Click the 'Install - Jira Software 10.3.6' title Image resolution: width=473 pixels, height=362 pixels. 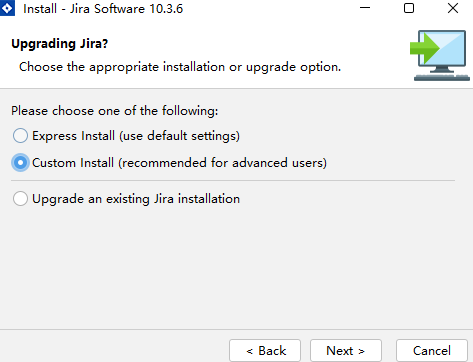(103, 9)
